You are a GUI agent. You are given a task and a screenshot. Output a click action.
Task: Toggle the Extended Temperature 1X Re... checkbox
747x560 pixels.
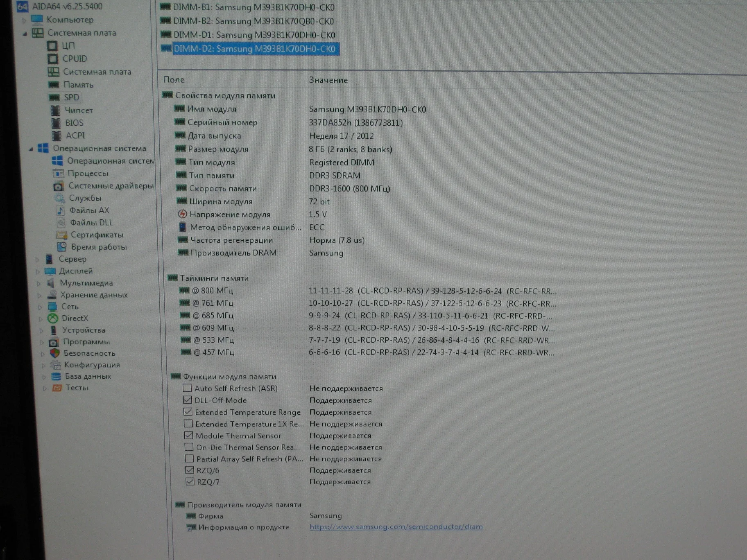pyautogui.click(x=188, y=423)
